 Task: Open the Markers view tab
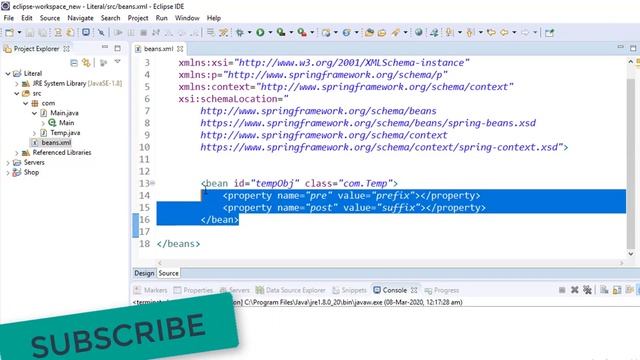coord(151,290)
